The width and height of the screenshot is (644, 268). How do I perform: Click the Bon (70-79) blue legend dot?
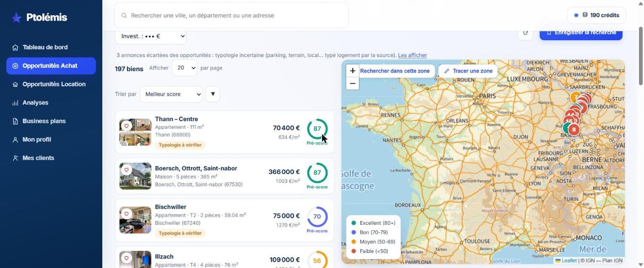[x=354, y=233]
